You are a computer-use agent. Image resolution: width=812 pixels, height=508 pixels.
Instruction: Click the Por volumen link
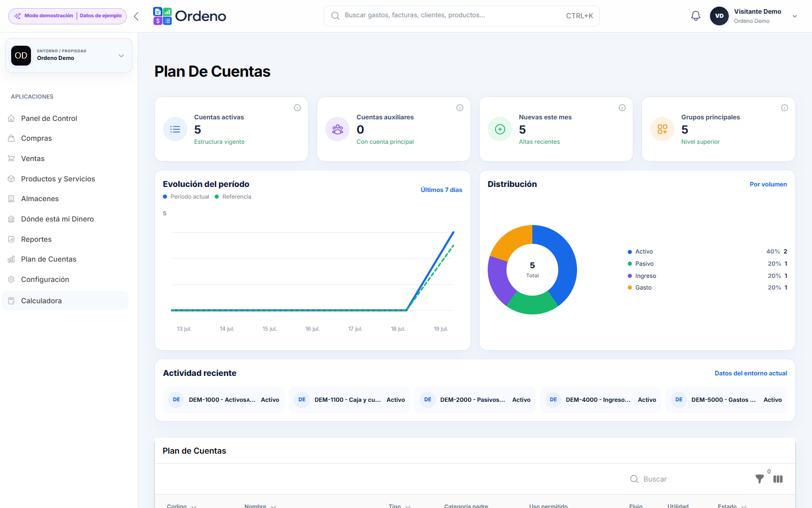768,184
